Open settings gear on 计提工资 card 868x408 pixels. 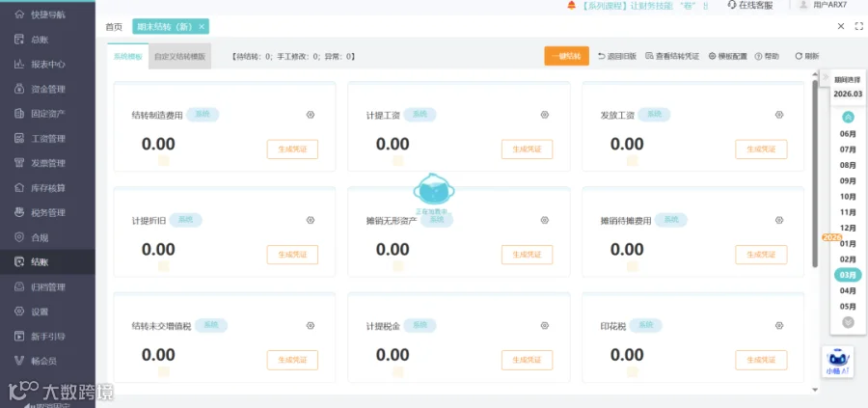pos(545,115)
